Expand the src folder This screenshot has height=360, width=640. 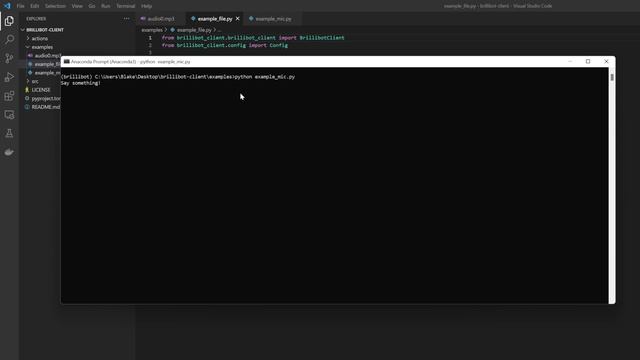click(x=35, y=81)
